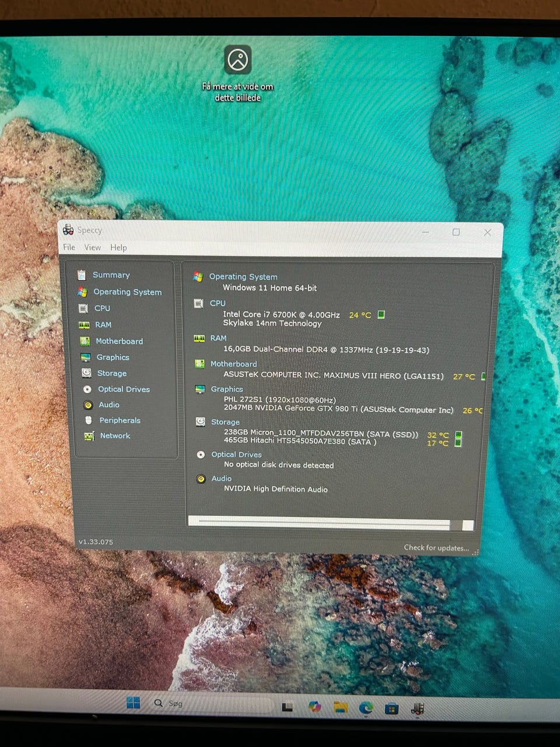The height and width of the screenshot is (747, 560).
Task: Click the NVIDIA GeForce GTX 980 Ti line
Action: tap(338, 410)
